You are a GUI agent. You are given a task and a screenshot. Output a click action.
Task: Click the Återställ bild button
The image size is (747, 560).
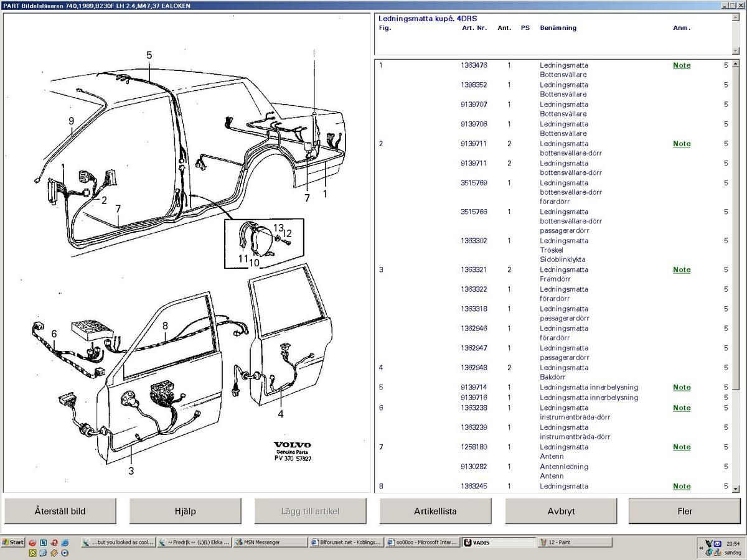pos(60,511)
